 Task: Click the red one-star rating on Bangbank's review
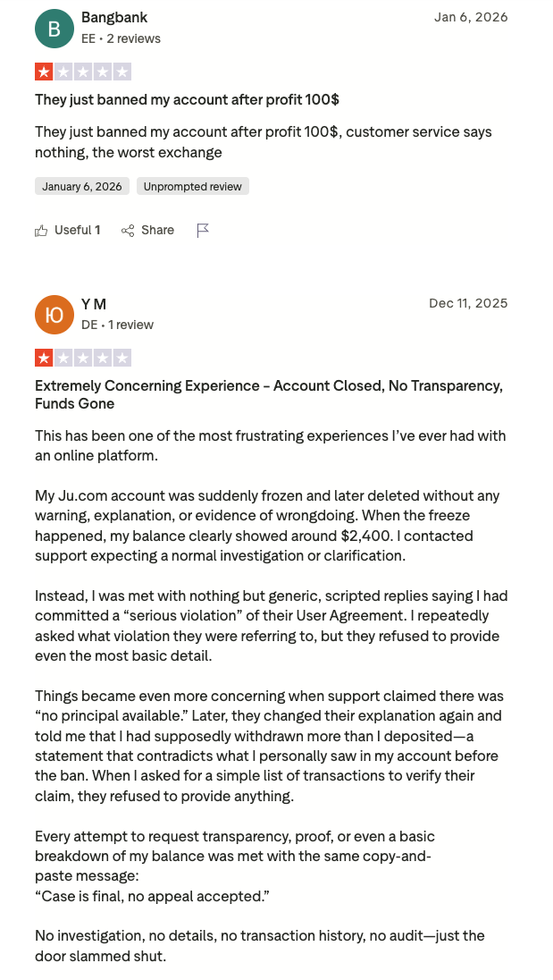coord(44,72)
